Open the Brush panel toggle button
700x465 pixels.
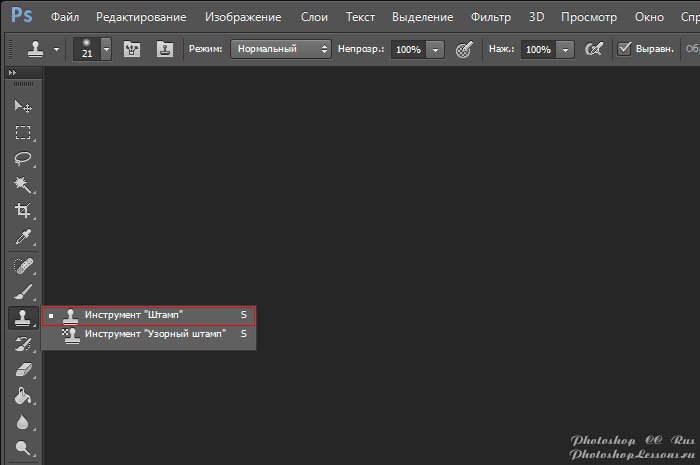click(131, 49)
